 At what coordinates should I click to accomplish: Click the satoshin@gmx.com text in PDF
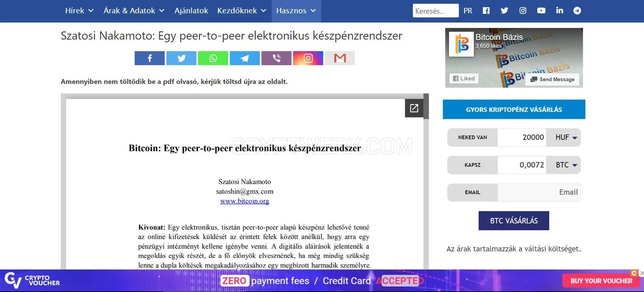click(245, 192)
